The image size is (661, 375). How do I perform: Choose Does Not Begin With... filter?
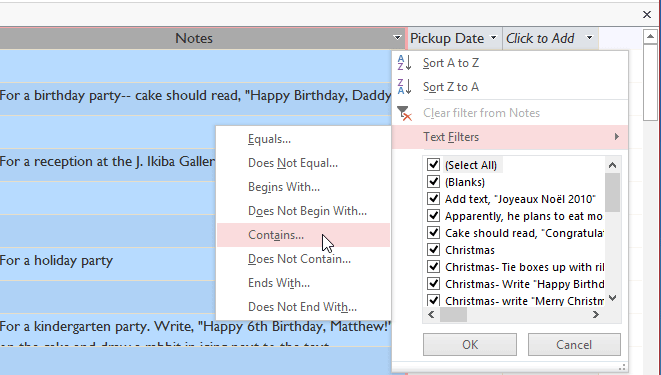click(x=304, y=211)
